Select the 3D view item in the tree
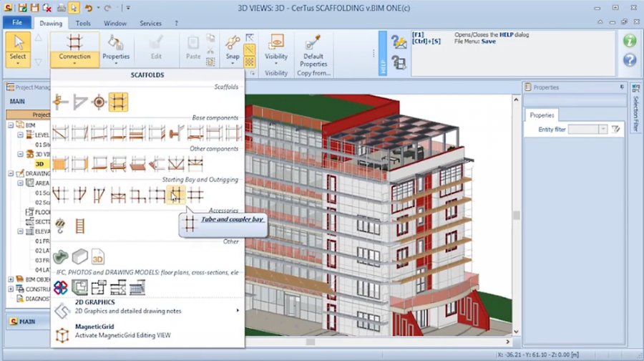The width and height of the screenshot is (644, 361). 39,164
